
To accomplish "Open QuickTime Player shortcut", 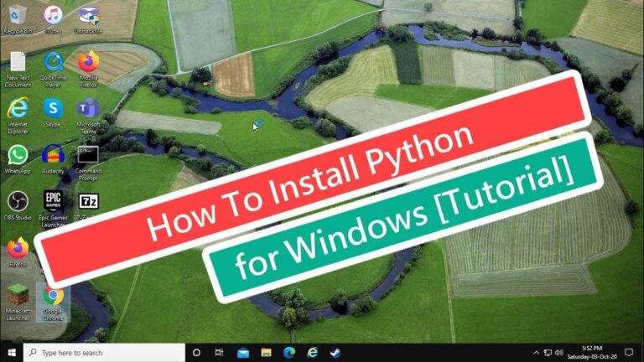I will tap(53, 69).
